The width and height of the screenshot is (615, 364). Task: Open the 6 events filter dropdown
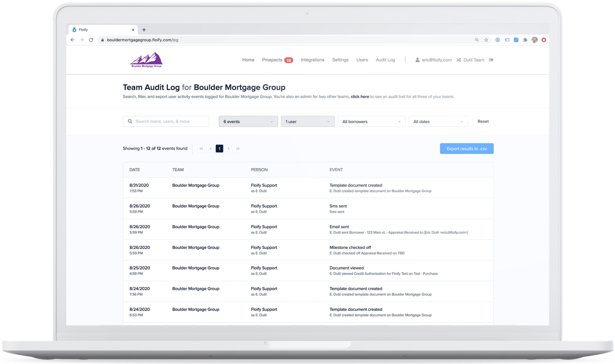coord(248,121)
